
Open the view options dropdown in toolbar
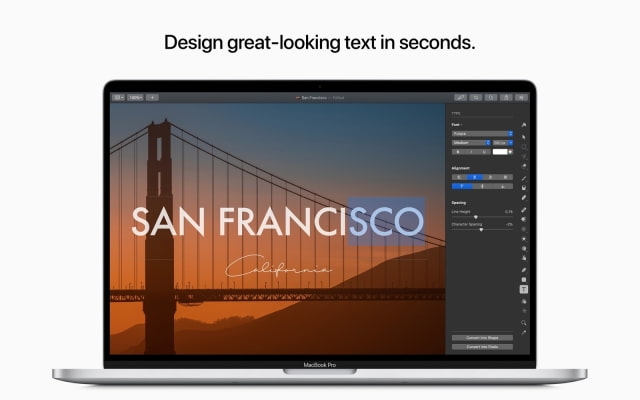[x=118, y=97]
